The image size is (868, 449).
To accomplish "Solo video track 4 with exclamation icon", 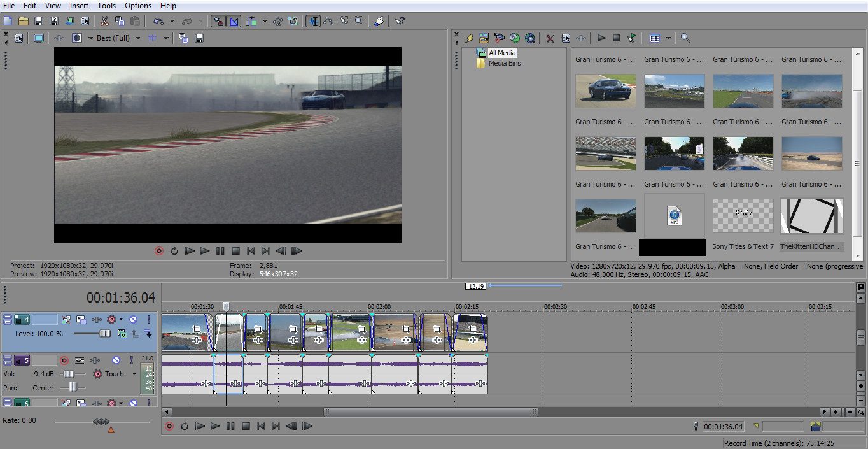I will [149, 319].
